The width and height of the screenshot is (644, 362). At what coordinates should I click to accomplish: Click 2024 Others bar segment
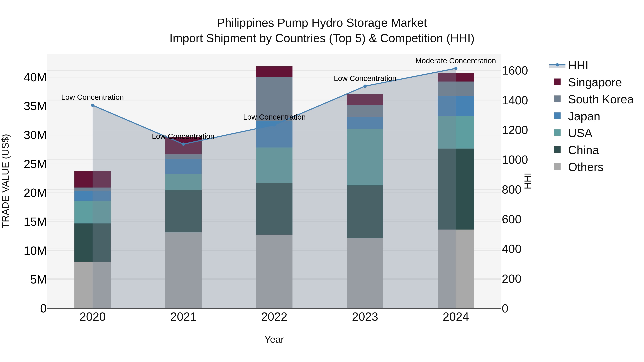456,269
